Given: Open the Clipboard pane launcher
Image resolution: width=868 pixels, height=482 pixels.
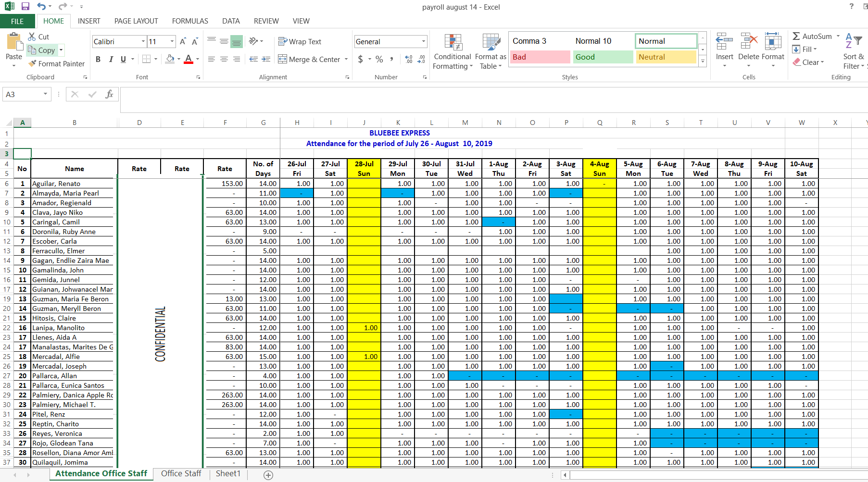Looking at the screenshot, I should coord(85,77).
